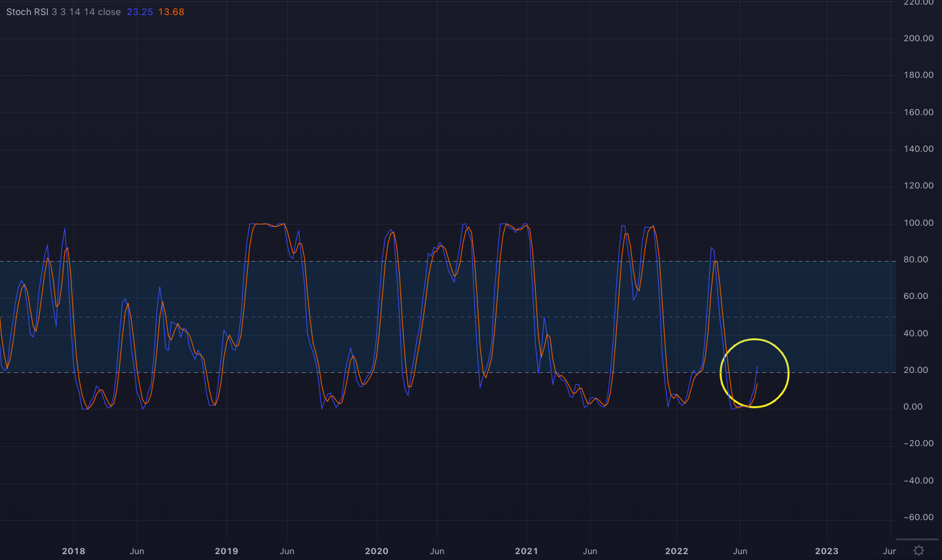The image size is (942, 560).
Task: Click the 120.00 price scale label
Action: coord(918,185)
